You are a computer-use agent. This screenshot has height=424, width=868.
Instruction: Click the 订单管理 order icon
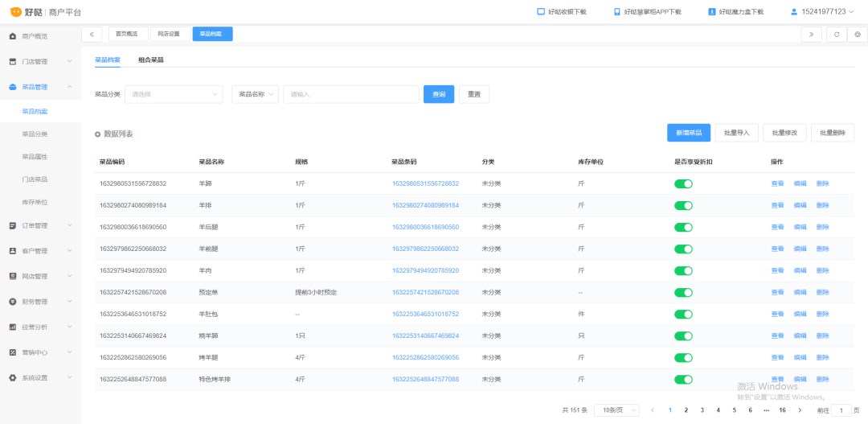tap(13, 225)
